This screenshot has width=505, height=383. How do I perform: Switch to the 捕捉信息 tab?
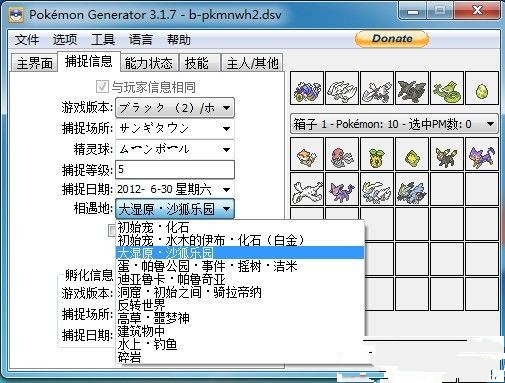click(x=89, y=61)
